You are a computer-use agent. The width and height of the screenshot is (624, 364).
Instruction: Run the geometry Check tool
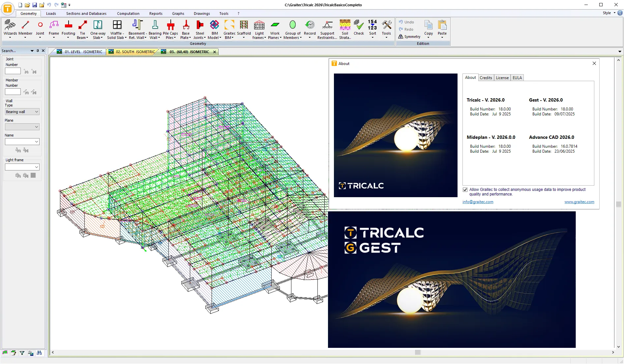click(359, 27)
